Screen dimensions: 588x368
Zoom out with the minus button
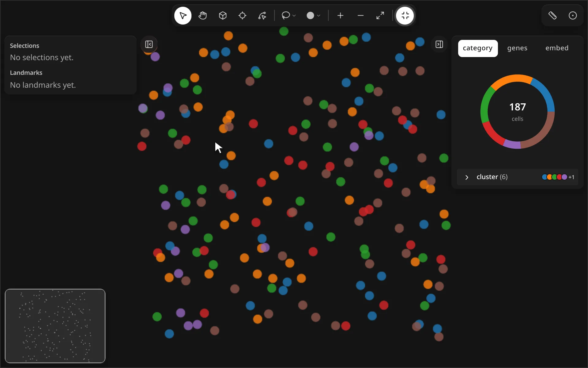coord(360,16)
